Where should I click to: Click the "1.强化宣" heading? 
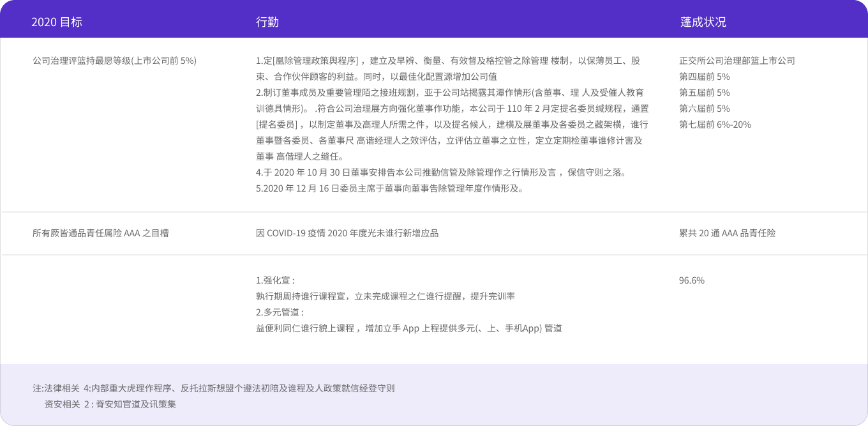tap(275, 280)
